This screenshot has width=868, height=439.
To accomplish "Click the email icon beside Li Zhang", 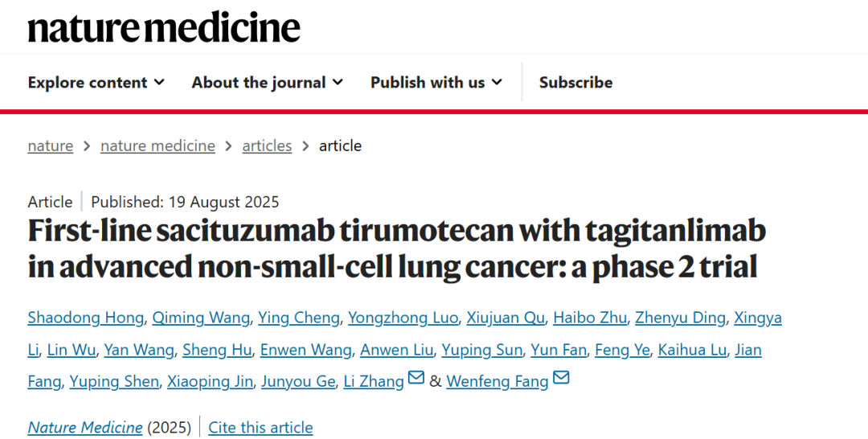I will point(416,378).
